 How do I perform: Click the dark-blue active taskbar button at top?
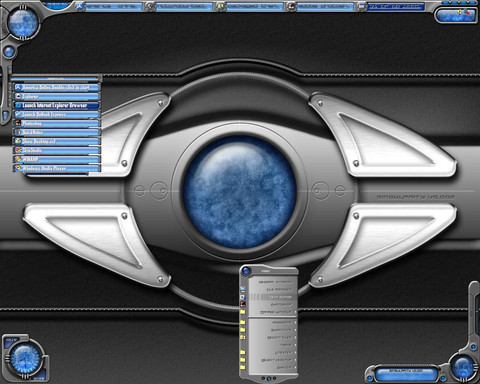click(x=396, y=7)
